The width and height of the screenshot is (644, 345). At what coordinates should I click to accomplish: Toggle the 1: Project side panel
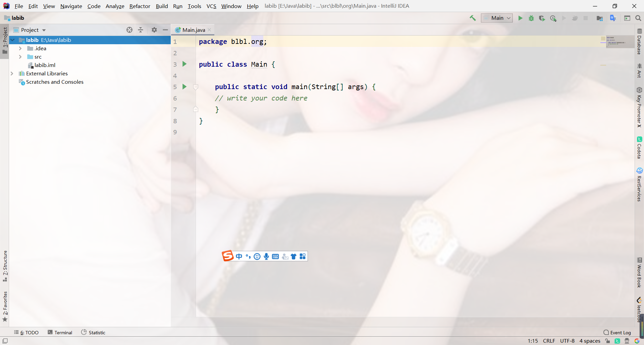point(5,41)
